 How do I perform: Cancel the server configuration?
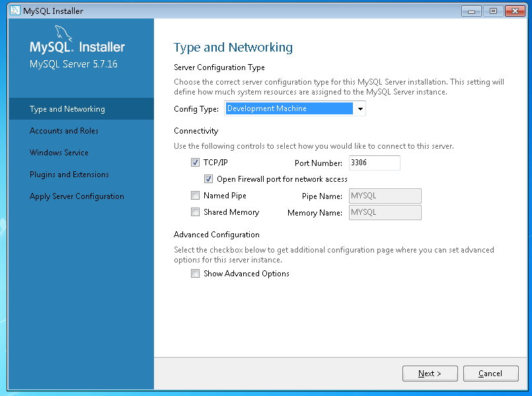point(490,374)
